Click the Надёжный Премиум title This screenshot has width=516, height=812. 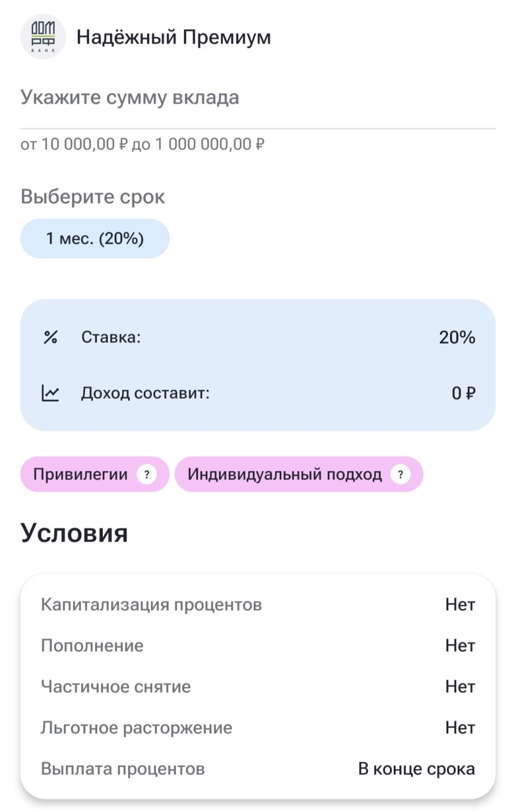174,37
